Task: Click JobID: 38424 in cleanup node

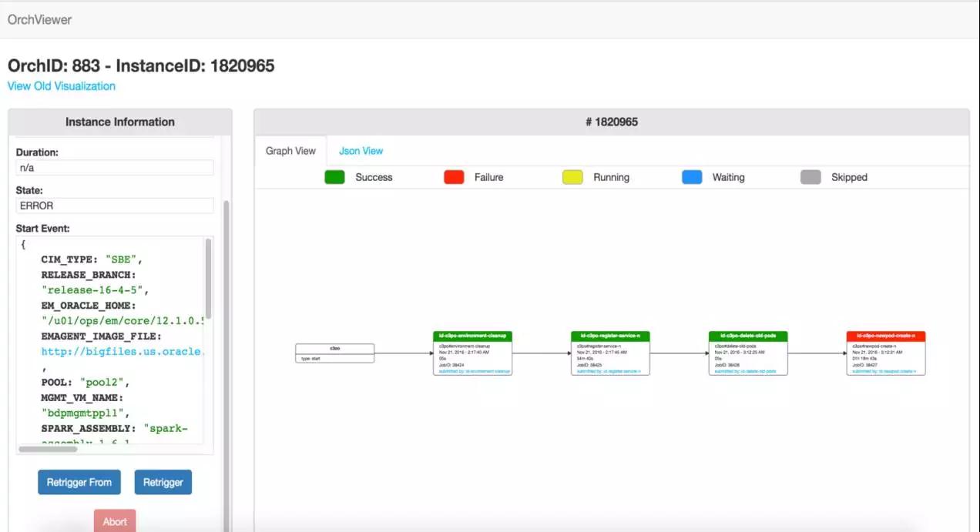Action: 451,365
